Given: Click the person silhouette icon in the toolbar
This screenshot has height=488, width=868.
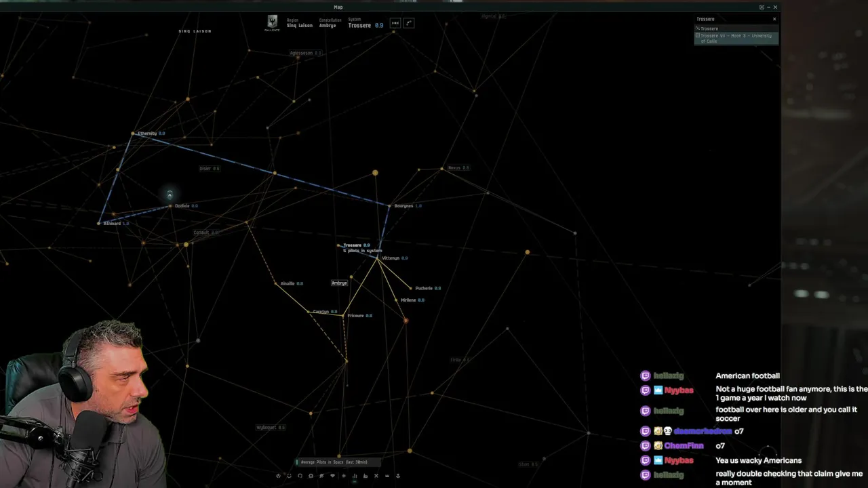Looking at the screenshot, I should (398, 476).
